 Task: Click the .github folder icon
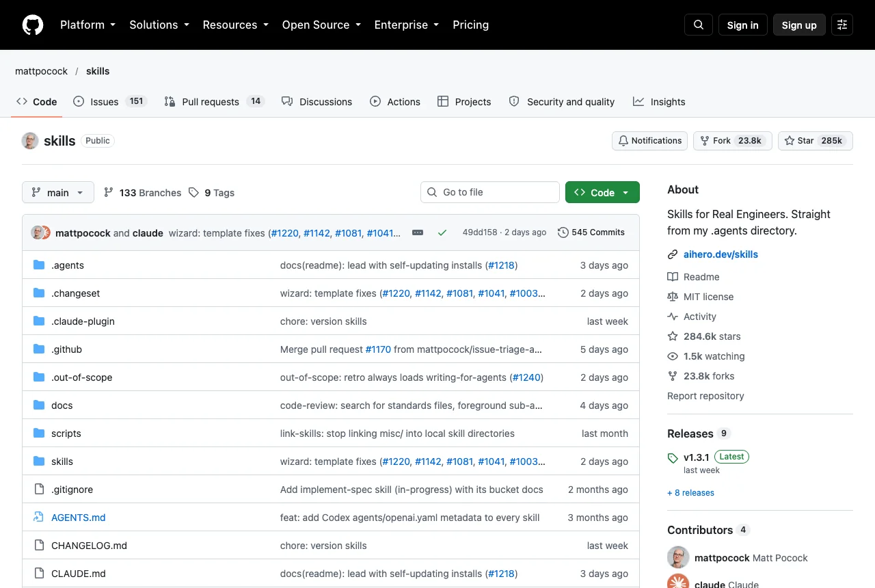click(39, 349)
